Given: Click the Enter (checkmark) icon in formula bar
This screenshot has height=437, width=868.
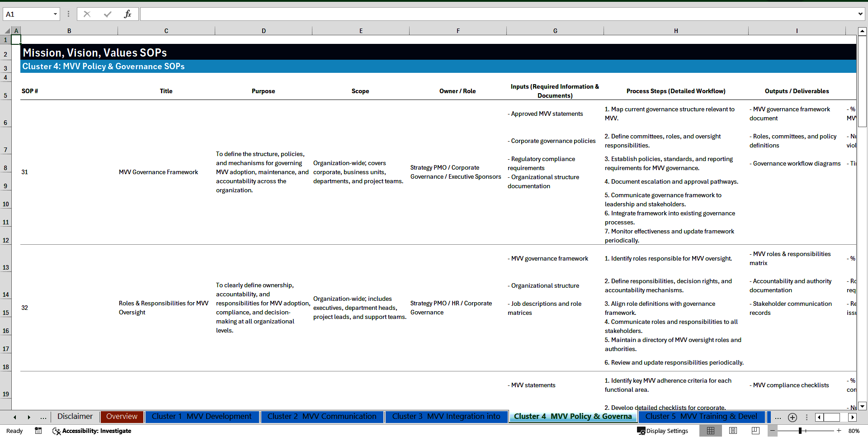Looking at the screenshot, I should pos(107,14).
